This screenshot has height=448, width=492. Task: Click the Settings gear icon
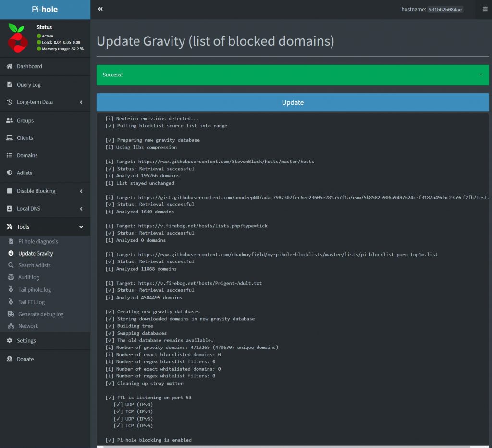coord(10,340)
